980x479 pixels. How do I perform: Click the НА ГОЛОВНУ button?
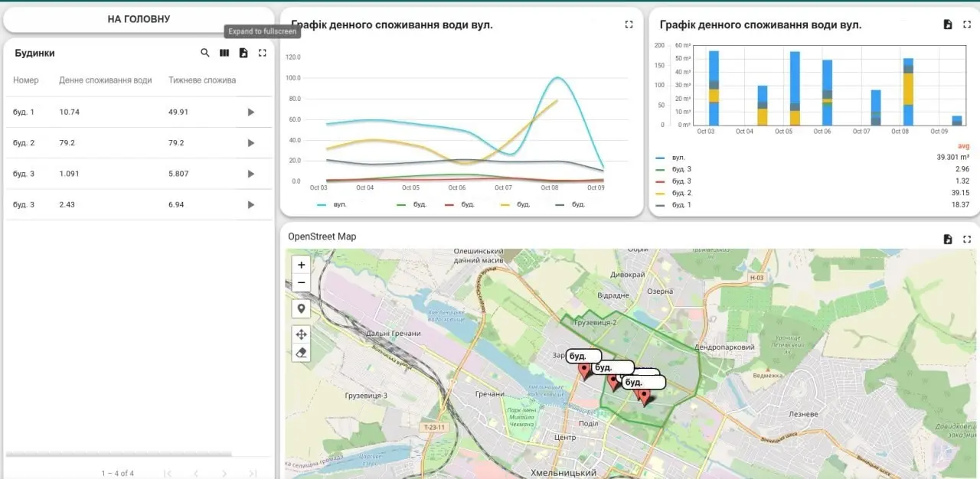coord(139,19)
